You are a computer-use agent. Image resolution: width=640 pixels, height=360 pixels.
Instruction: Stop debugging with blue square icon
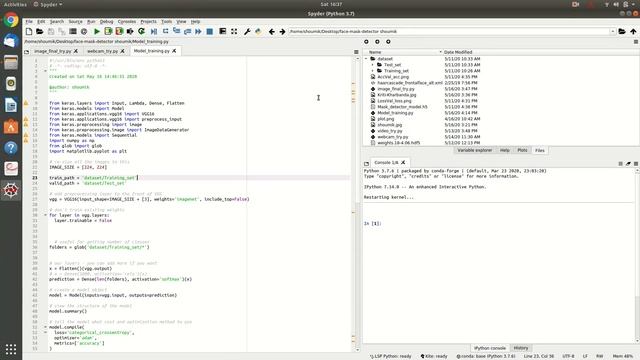209,31
